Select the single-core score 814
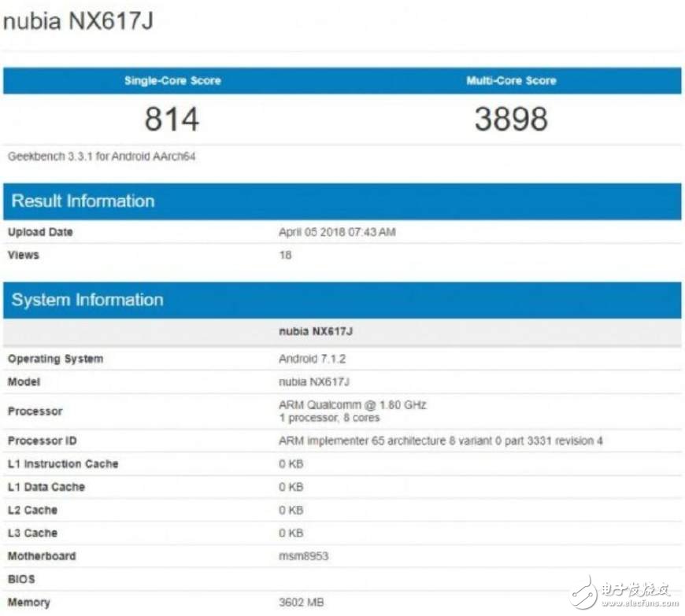Viewport: 685px width, 616px height. pyautogui.click(x=171, y=119)
